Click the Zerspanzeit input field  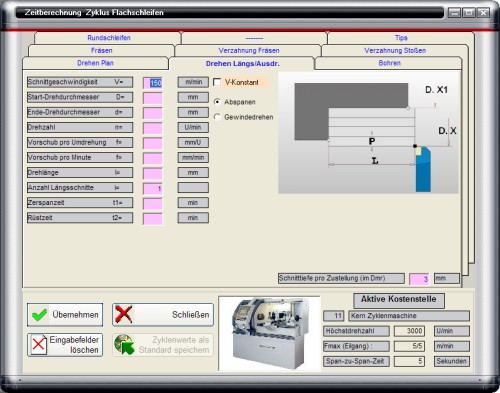[153, 203]
